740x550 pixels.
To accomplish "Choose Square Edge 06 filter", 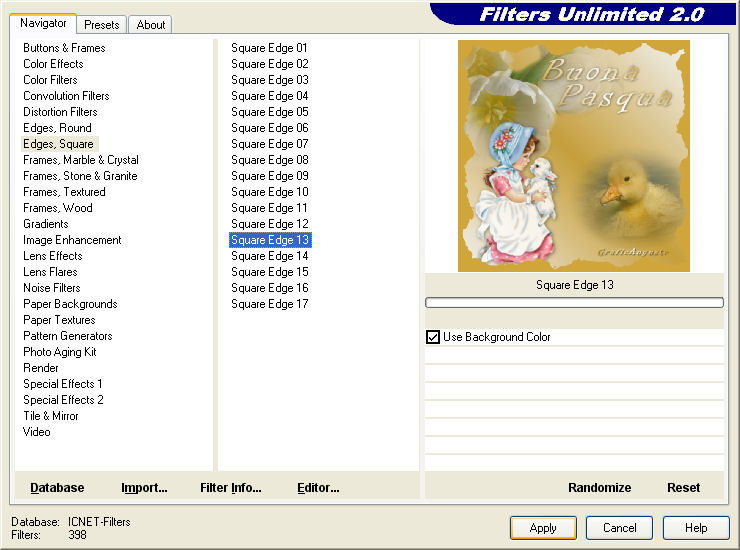I will (x=269, y=128).
